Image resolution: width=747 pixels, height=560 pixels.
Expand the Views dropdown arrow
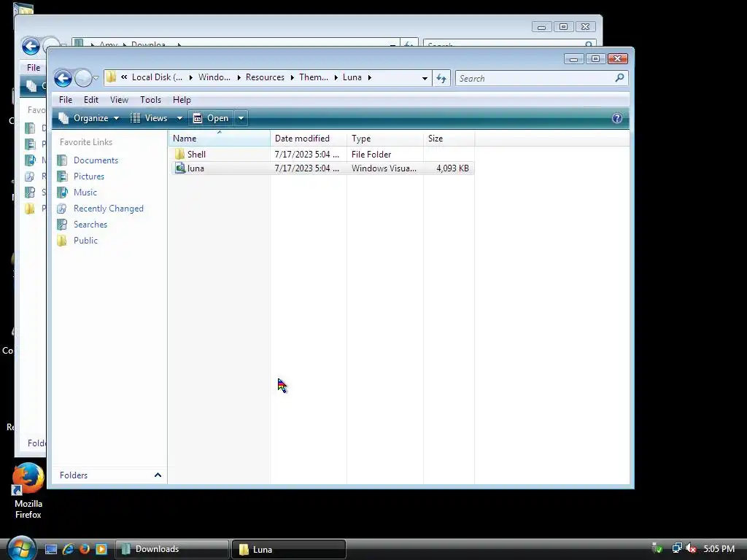[x=179, y=118]
